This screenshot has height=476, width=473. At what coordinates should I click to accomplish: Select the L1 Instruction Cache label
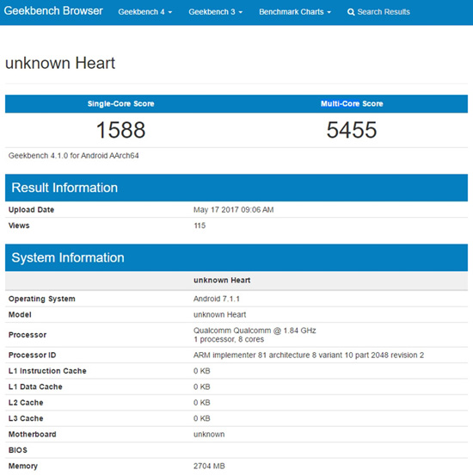click(47, 371)
